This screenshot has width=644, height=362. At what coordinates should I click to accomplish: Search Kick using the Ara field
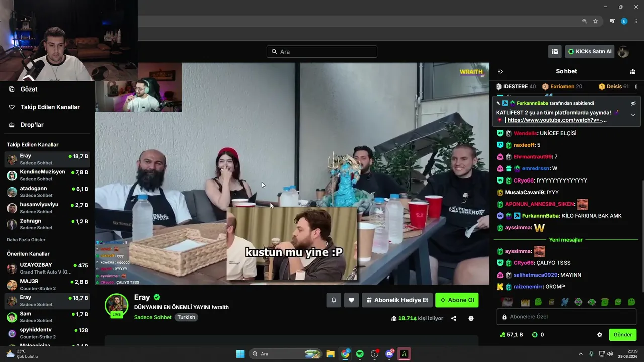click(x=322, y=52)
